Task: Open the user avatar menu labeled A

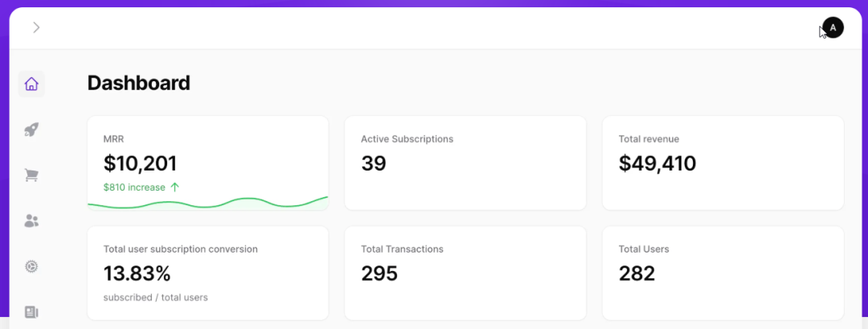Action: click(x=833, y=27)
